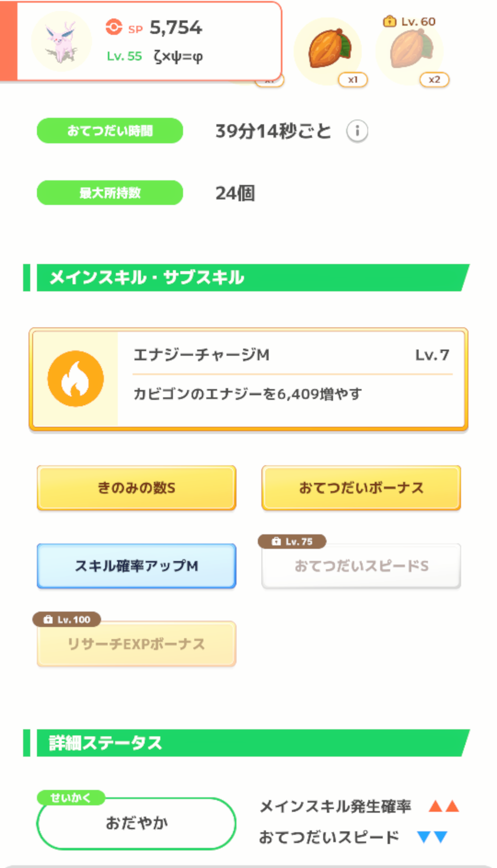This screenshot has width=497, height=868.
Task: Click the Lv. 75 lock badge
Action: [292, 542]
